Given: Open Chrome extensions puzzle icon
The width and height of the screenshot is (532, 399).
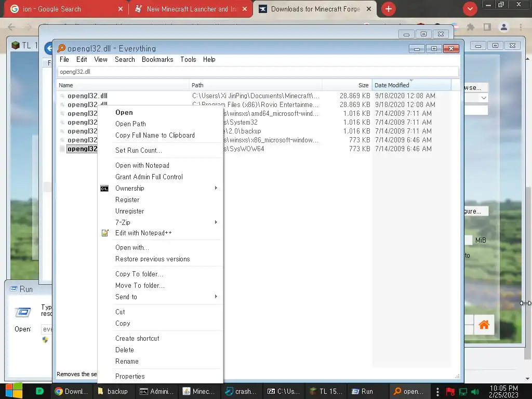Looking at the screenshot, I should pyautogui.click(x=470, y=27).
